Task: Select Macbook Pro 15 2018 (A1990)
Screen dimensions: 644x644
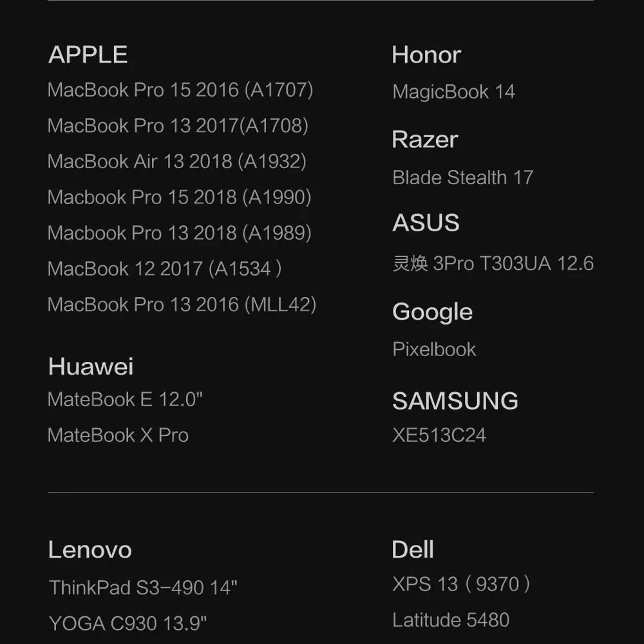Action: [179, 197]
